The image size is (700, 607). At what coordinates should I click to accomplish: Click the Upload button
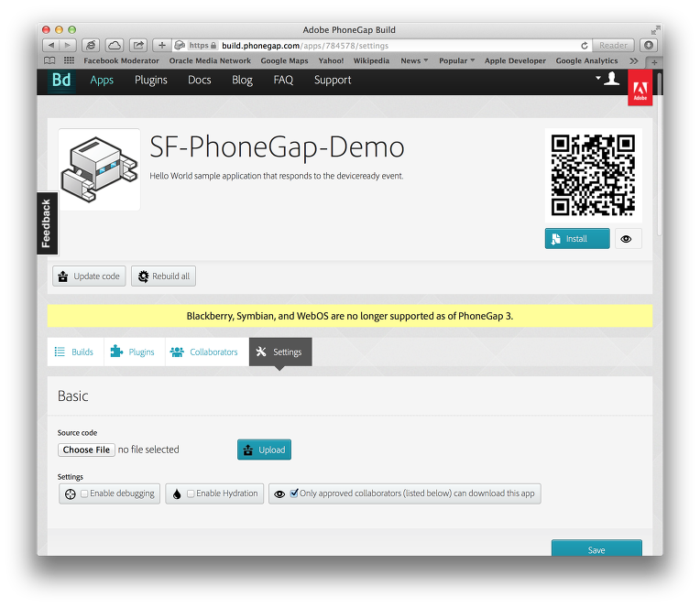[x=264, y=450]
